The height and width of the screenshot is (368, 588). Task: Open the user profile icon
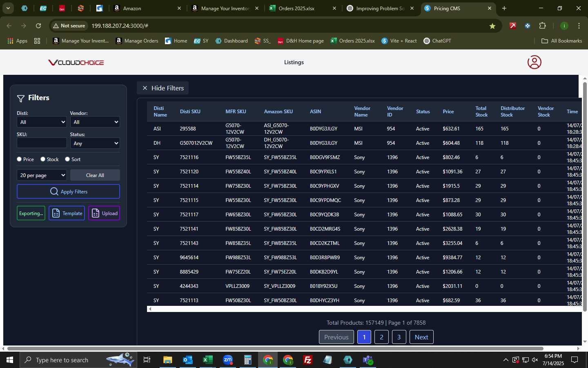coord(534,62)
